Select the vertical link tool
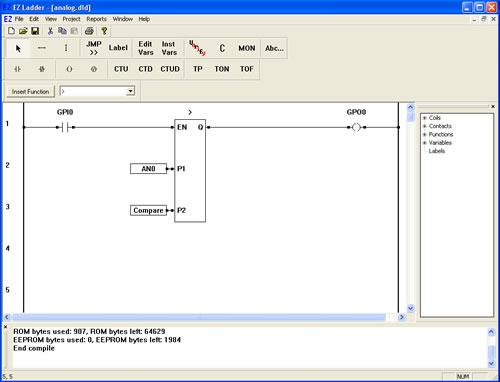 (66, 48)
